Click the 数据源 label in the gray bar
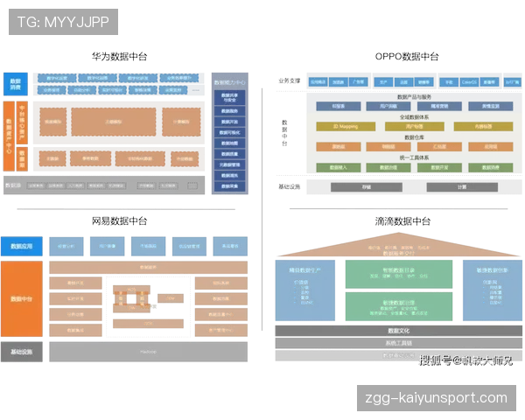The width and height of the screenshot is (525, 420). click(x=13, y=185)
